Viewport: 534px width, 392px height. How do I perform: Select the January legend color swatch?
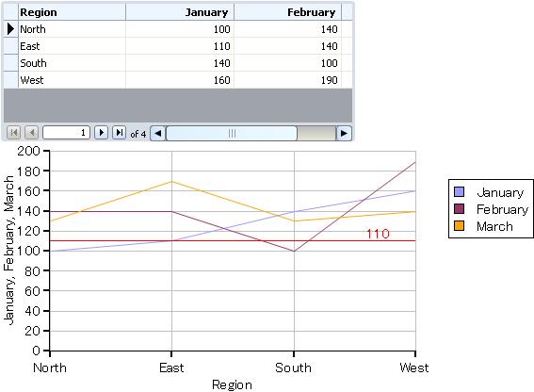coord(460,192)
